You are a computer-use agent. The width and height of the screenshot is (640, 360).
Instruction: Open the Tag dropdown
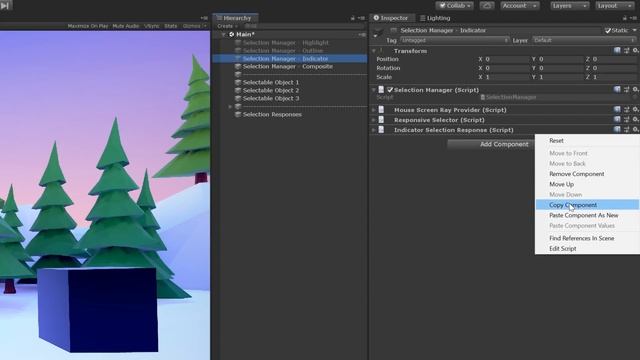point(454,40)
